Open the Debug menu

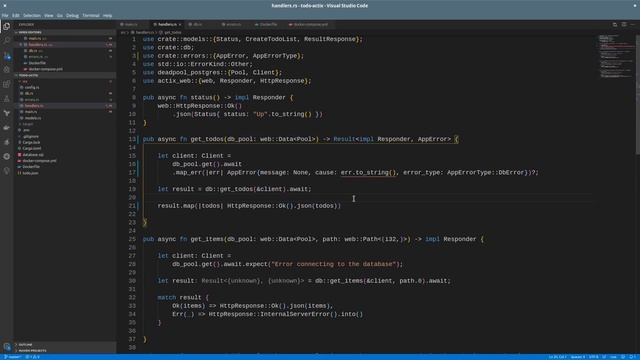click(x=72, y=16)
